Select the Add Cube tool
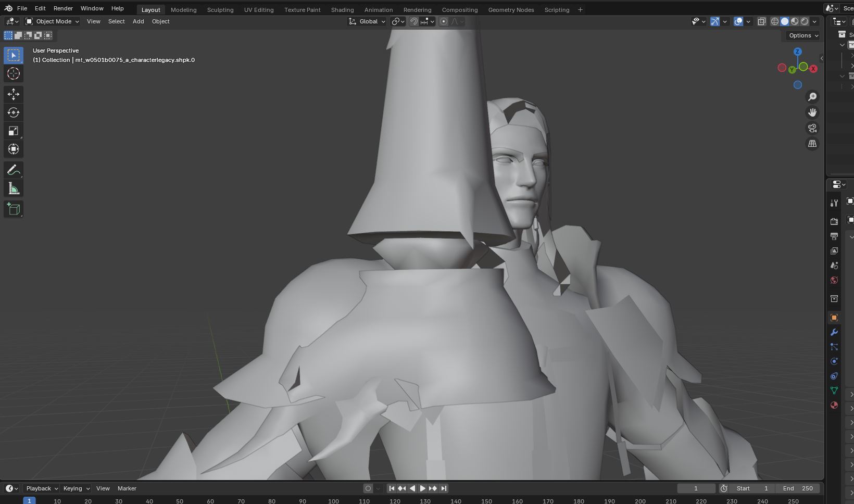The image size is (854, 504). [x=14, y=209]
